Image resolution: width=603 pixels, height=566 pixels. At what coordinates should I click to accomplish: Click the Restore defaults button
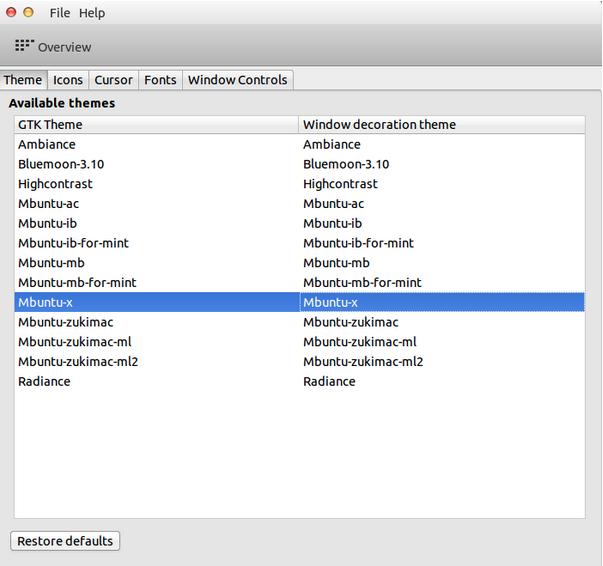pyautogui.click(x=65, y=541)
